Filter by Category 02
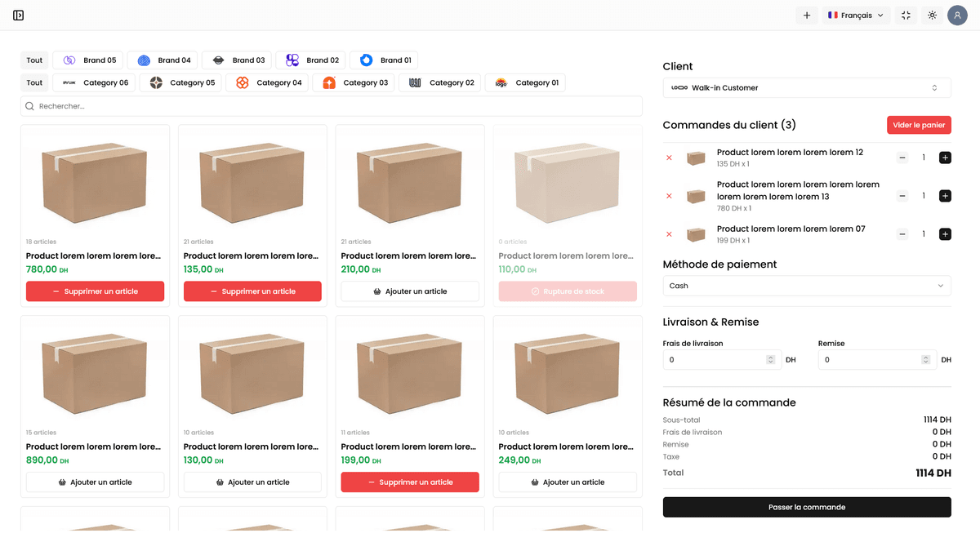 click(x=439, y=82)
